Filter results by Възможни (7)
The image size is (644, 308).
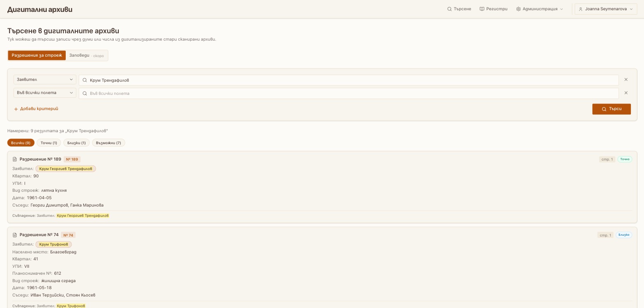(x=108, y=143)
